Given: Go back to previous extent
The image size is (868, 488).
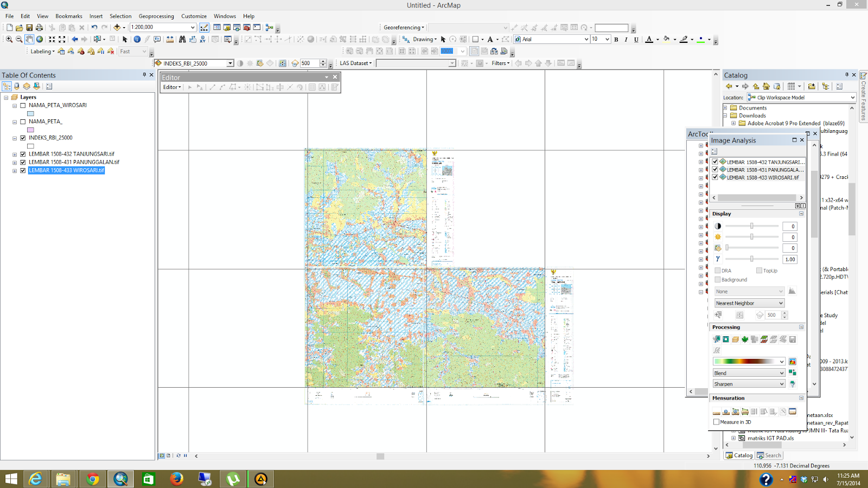Looking at the screenshot, I should click(x=75, y=39).
